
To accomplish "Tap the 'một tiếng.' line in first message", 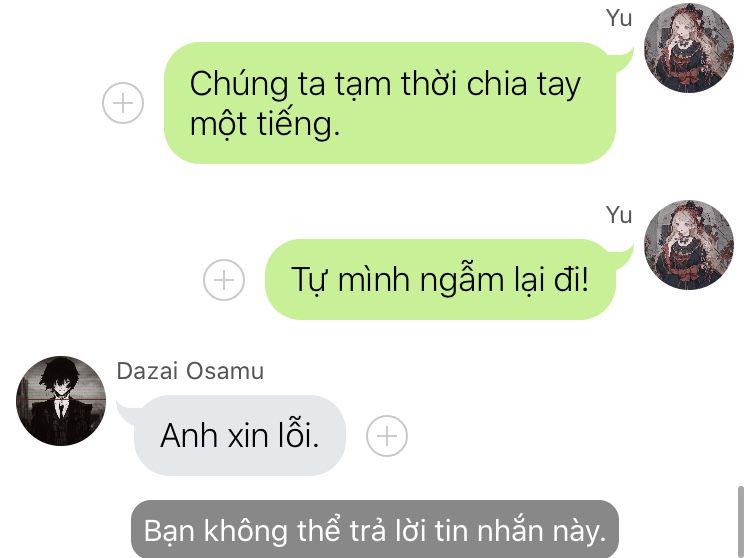I will (265, 124).
